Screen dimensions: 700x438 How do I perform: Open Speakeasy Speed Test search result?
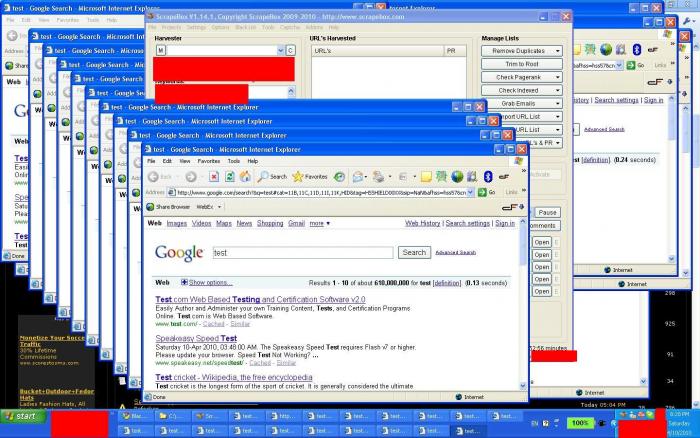196,338
